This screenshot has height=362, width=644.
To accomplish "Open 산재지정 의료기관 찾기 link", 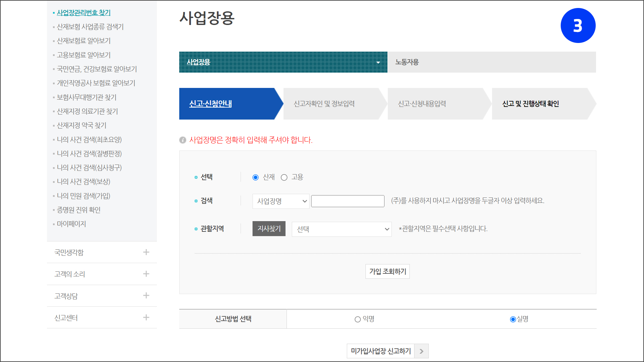I will [x=87, y=111].
